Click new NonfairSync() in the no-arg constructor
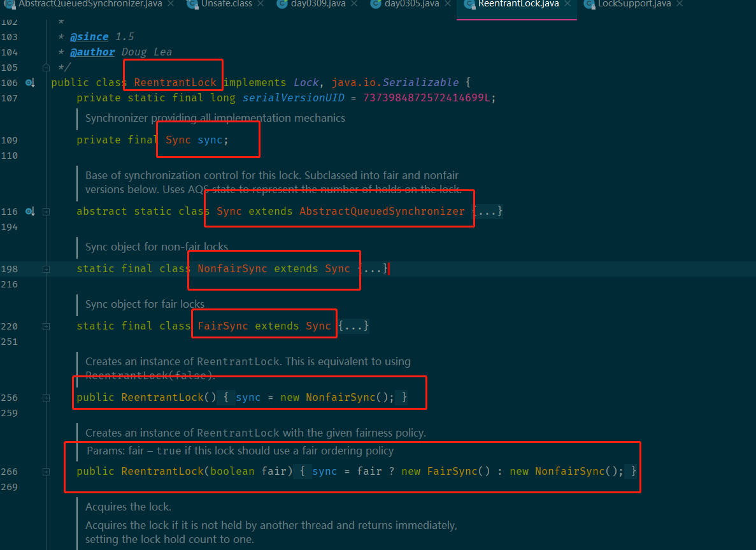Viewport: 756px width, 550px height. pos(334,397)
